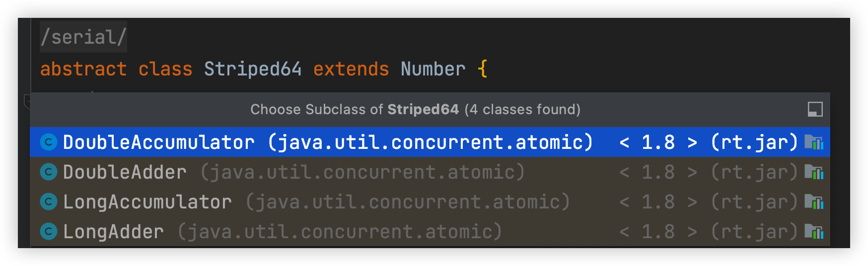Click the extends keyword in code
Viewport: 868px width, 266px height.
point(351,69)
